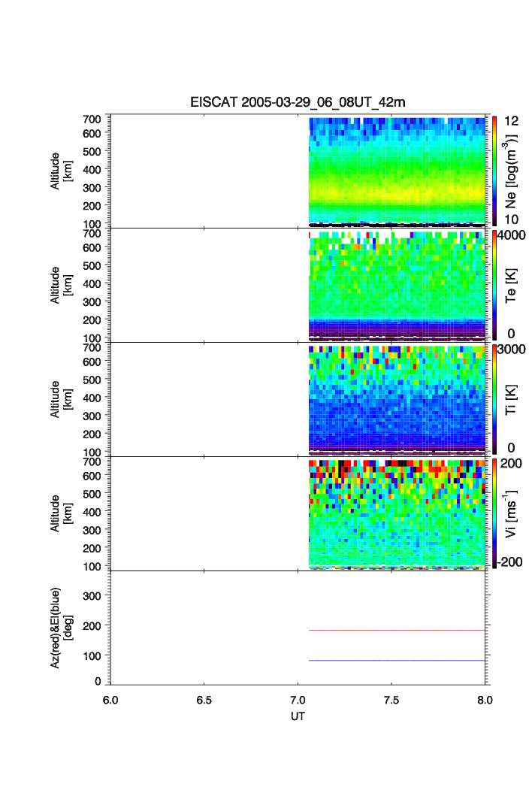Select the 7.5 tick label on UT axis

[391, 699]
